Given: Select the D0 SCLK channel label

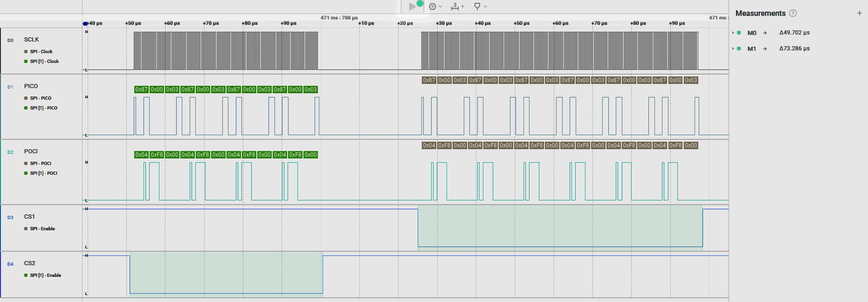Looking at the screenshot, I should [31, 40].
